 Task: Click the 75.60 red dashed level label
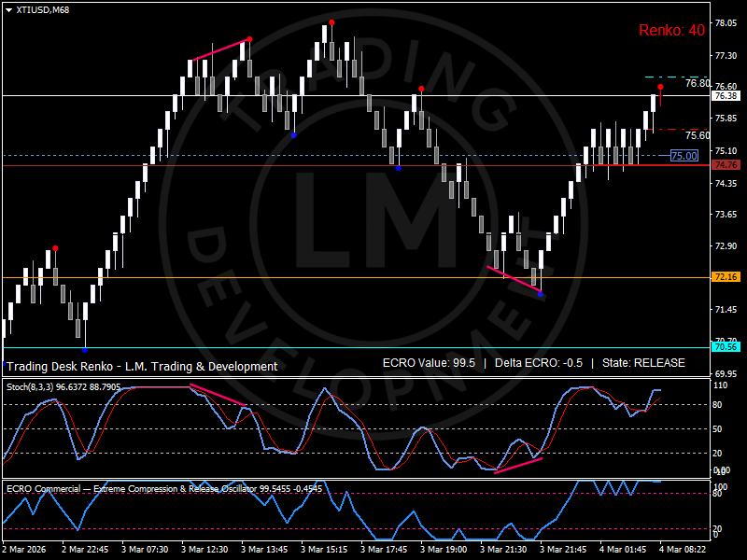(697, 135)
